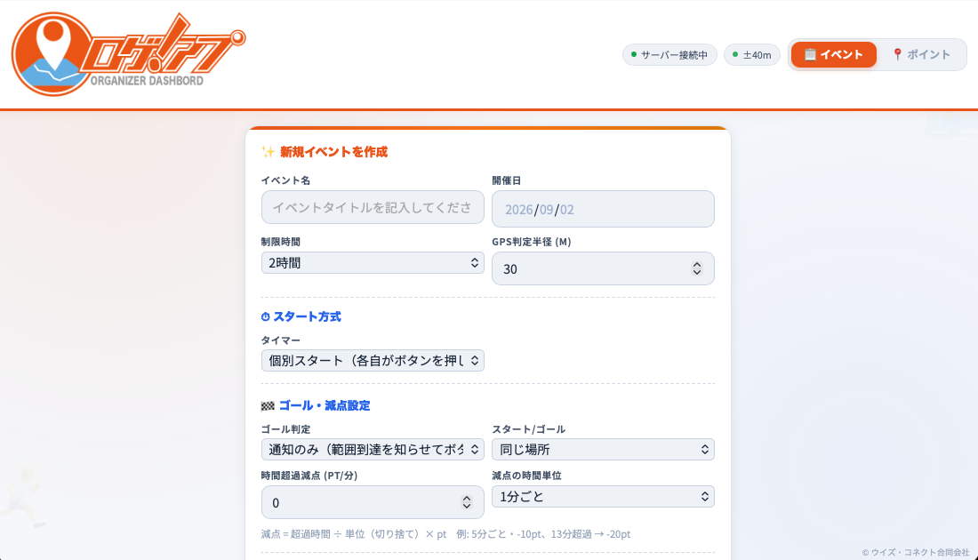Image resolution: width=978 pixels, height=560 pixels.
Task: Click the スタート/ゴール label
Action: coord(529,429)
